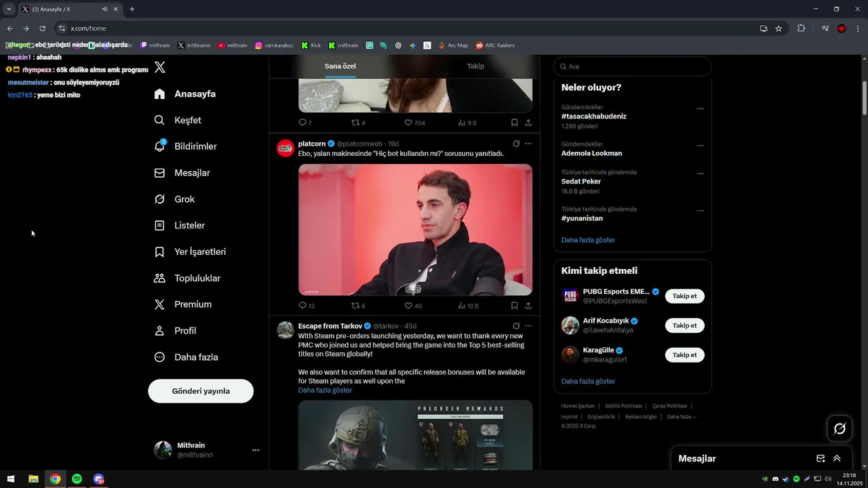This screenshot has width=868, height=488.
Task: Follow Arif Kocabıyık account
Action: pos(684,325)
